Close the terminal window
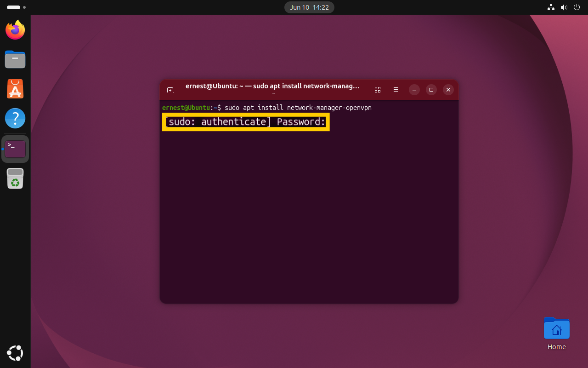The width and height of the screenshot is (588, 368). click(x=448, y=90)
